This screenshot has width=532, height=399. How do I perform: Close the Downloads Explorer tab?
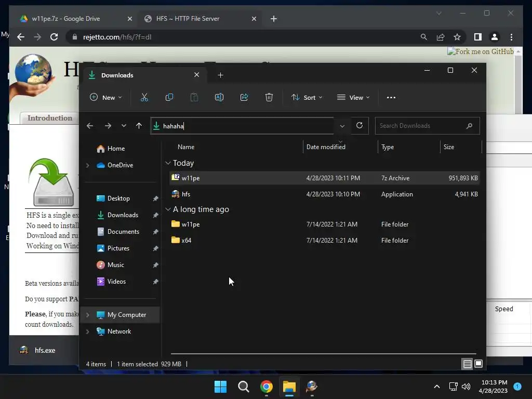(x=196, y=75)
